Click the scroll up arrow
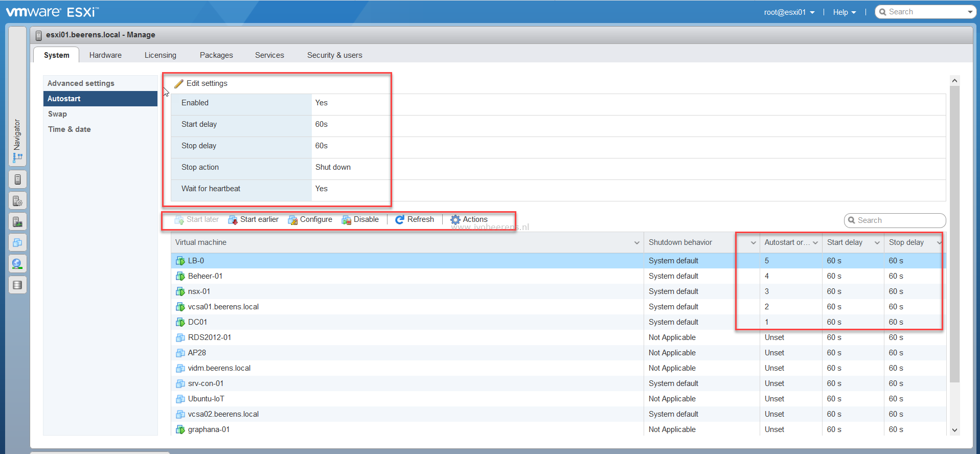 click(954, 81)
